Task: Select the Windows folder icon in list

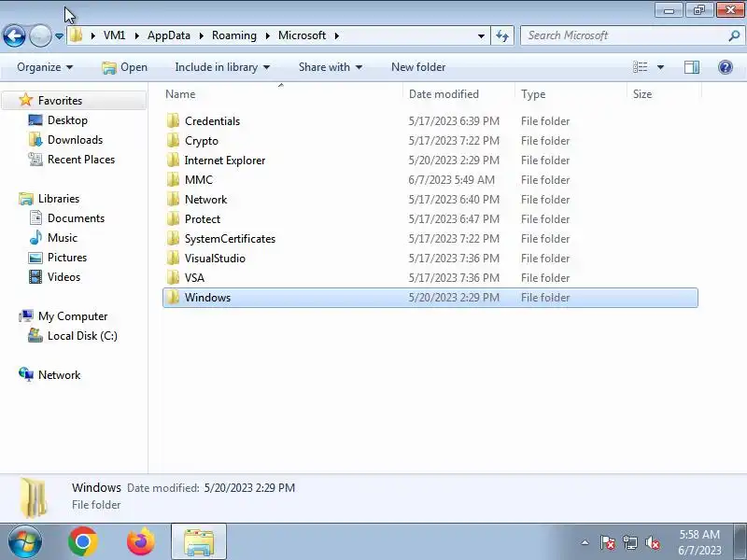Action: (x=174, y=297)
